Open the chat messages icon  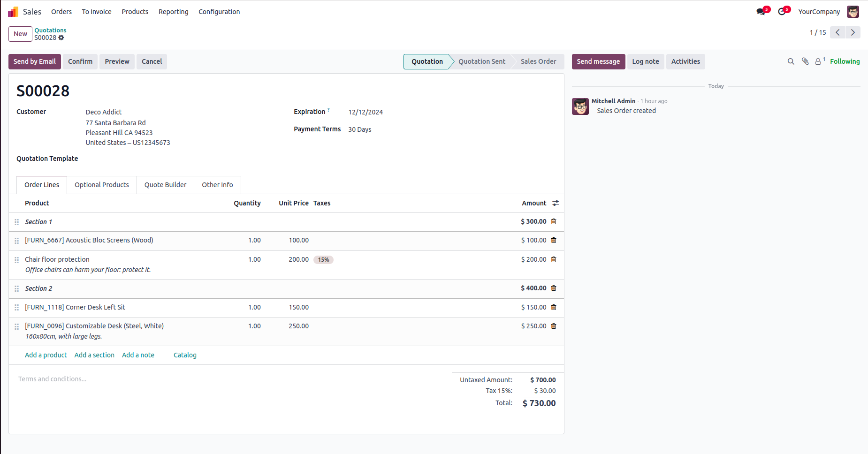click(761, 12)
